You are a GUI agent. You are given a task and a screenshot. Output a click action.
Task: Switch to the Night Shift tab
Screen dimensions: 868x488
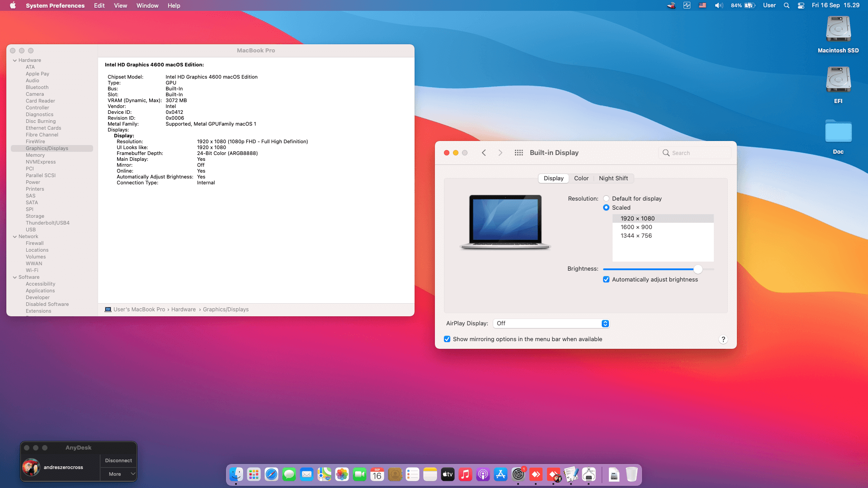click(613, 178)
